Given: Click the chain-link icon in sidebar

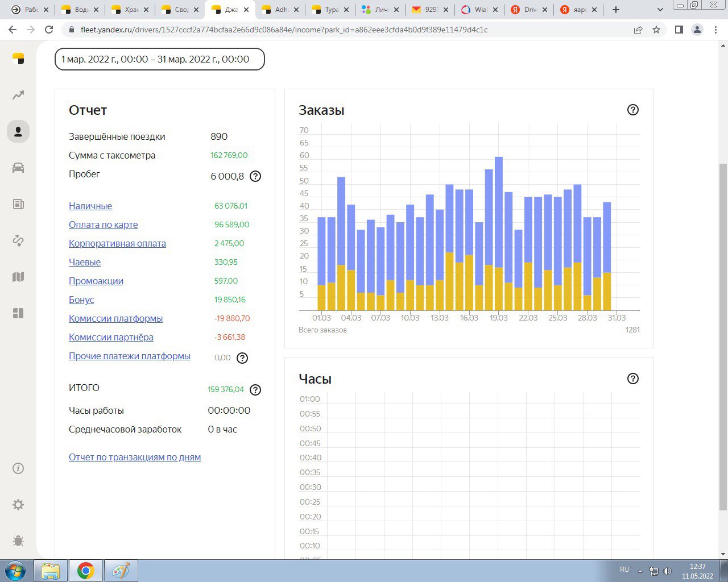Looking at the screenshot, I should click(18, 240).
